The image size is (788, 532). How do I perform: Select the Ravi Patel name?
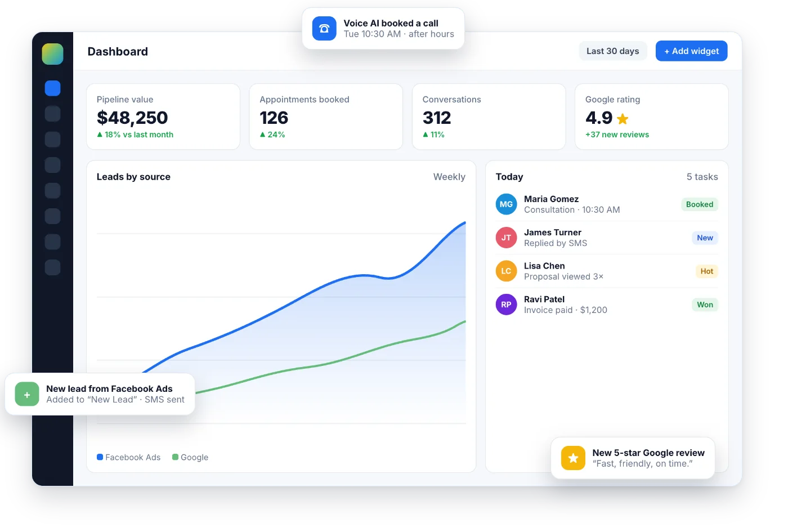pos(544,299)
